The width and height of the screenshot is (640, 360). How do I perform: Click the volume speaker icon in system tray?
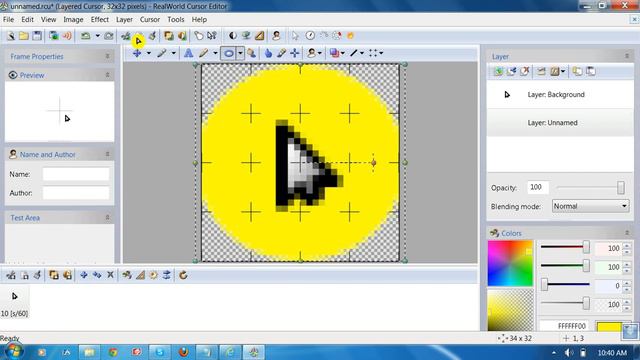569,353
